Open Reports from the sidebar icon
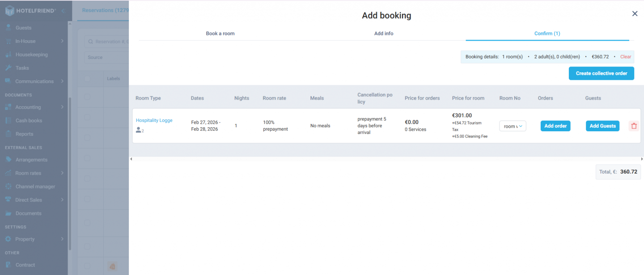This screenshot has width=644, height=275. click(x=9, y=133)
